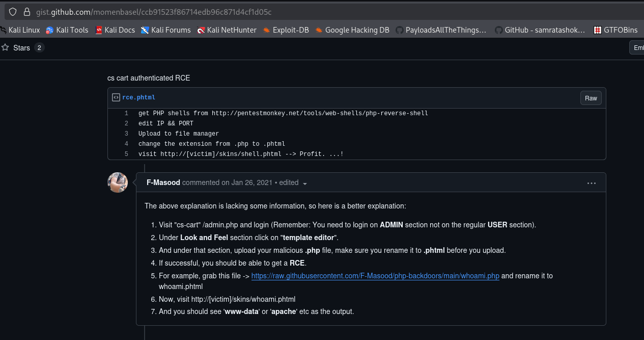Viewport: 644px width, 340px height.
Task: Open the Exploit-DB bookmark with the flame icon
Action: coord(266,30)
